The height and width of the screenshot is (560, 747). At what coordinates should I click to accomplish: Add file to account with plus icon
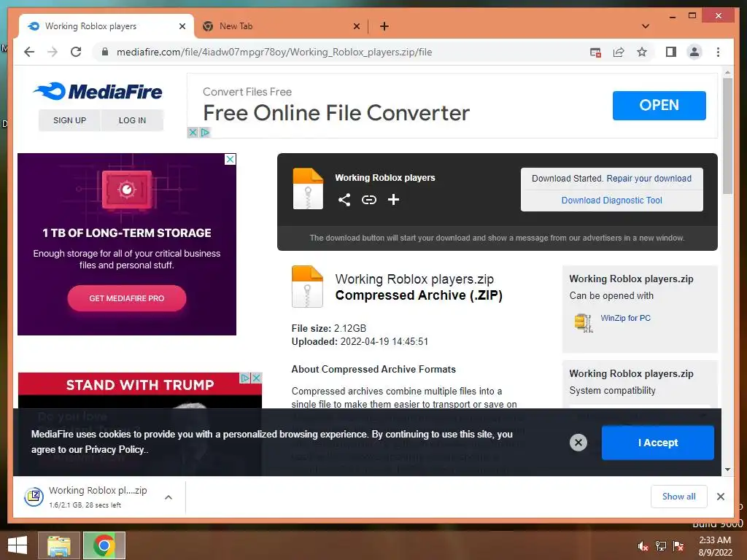point(393,200)
